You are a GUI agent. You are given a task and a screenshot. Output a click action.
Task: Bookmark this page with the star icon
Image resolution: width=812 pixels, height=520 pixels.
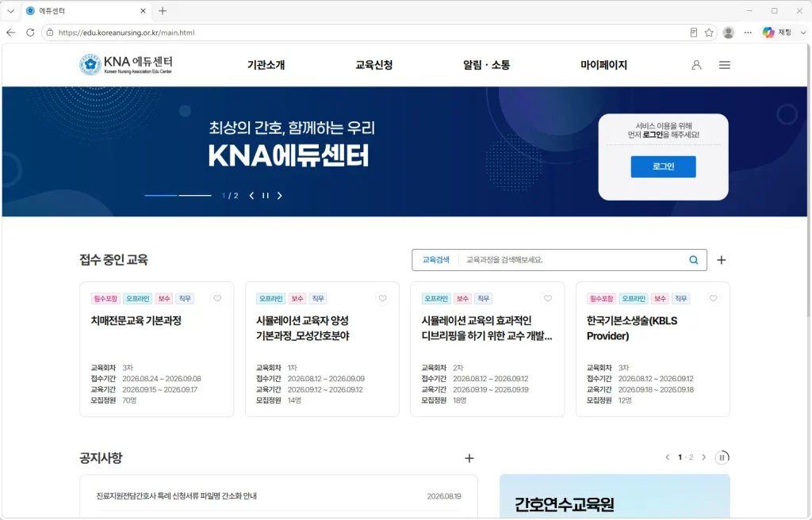[709, 32]
